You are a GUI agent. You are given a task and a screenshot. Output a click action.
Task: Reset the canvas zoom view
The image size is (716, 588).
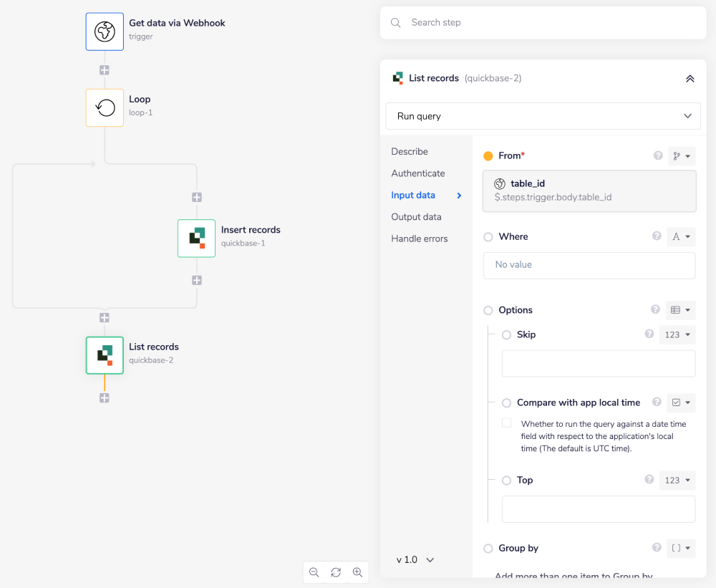click(x=336, y=572)
